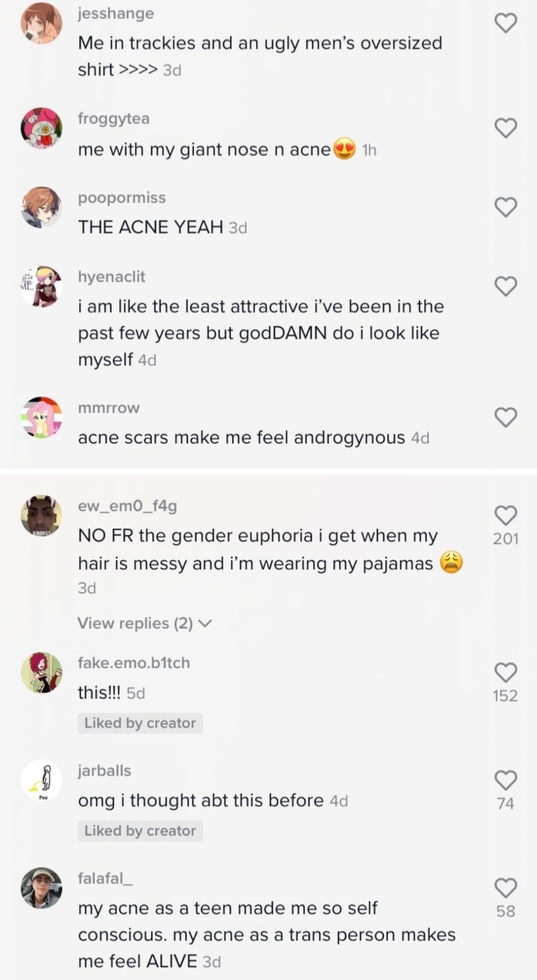This screenshot has height=980, width=537.
Task: Tap the heart on froggytea's comment
Action: [x=506, y=128]
